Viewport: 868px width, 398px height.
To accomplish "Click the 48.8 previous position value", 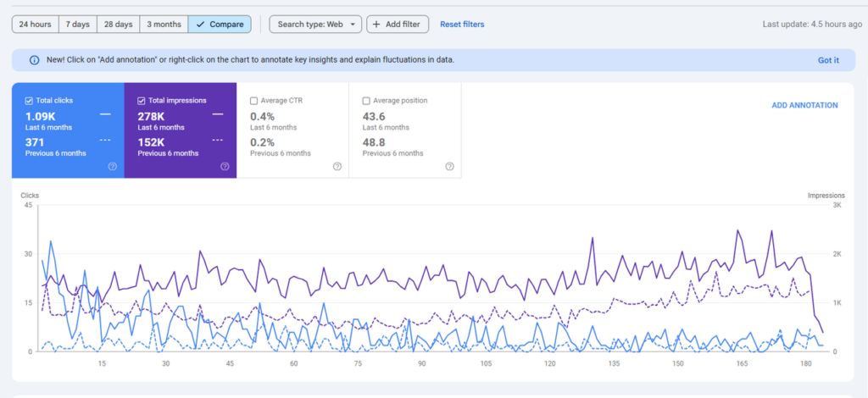I will [x=374, y=142].
